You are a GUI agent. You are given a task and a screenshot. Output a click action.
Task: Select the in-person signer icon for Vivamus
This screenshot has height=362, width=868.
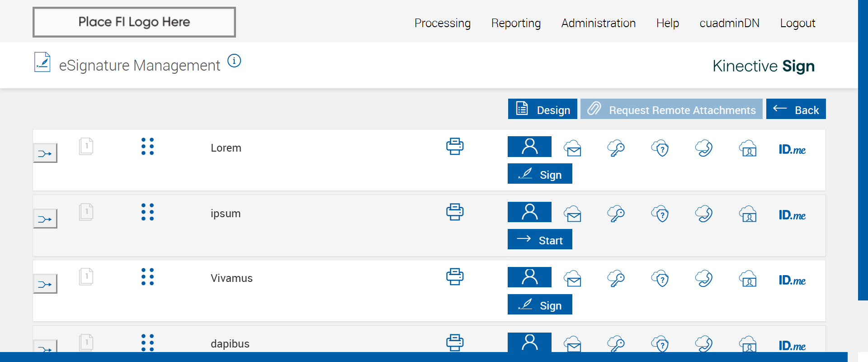coord(529,277)
